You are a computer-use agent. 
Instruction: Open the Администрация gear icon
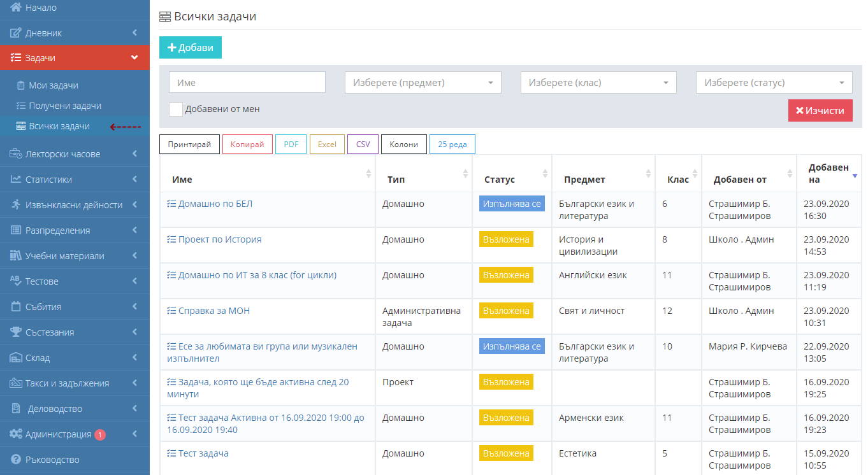tap(15, 434)
